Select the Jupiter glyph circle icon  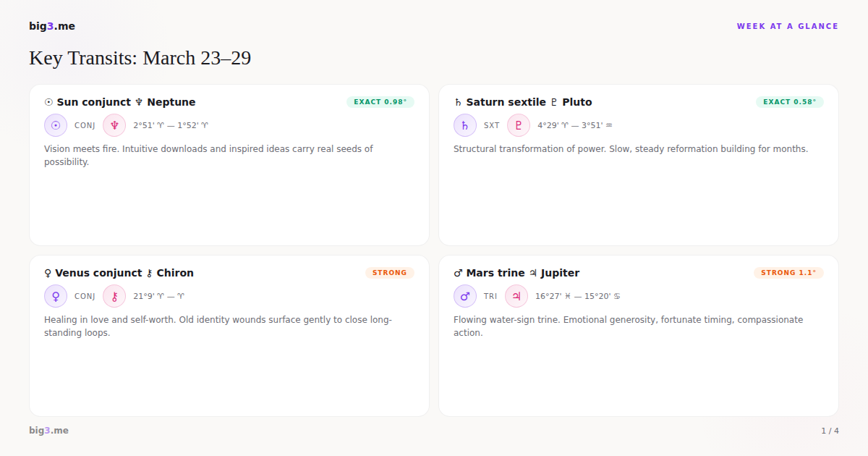(x=516, y=296)
